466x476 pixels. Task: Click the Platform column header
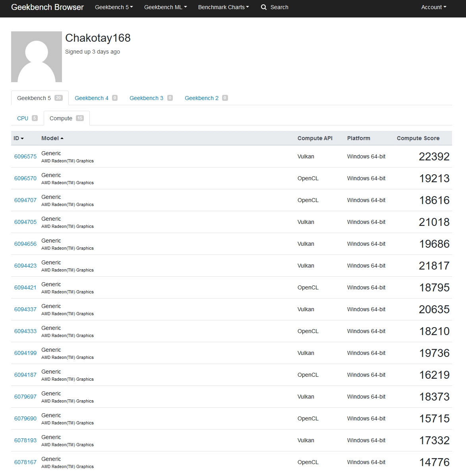[358, 139]
